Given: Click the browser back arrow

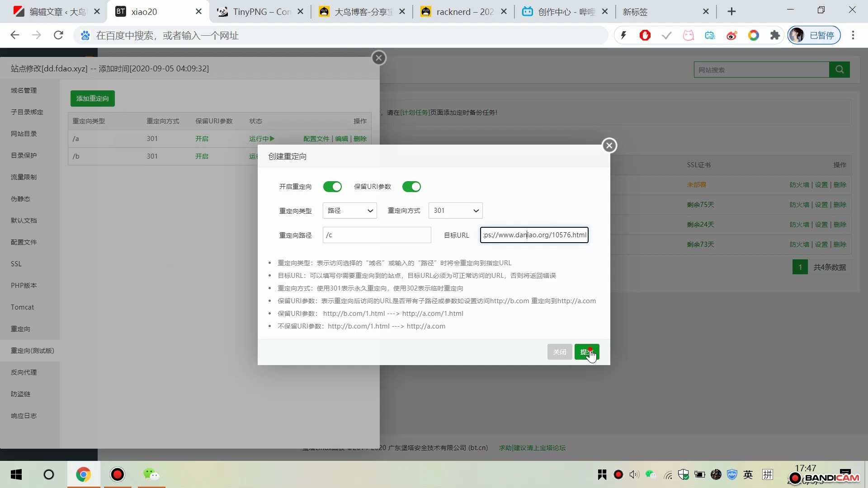Looking at the screenshot, I should pos(15,35).
